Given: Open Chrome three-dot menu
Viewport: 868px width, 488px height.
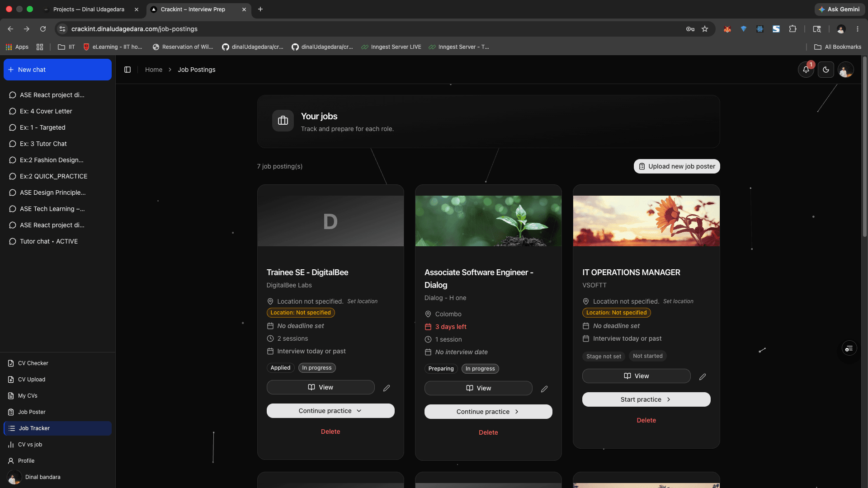Looking at the screenshot, I should pyautogui.click(x=858, y=29).
